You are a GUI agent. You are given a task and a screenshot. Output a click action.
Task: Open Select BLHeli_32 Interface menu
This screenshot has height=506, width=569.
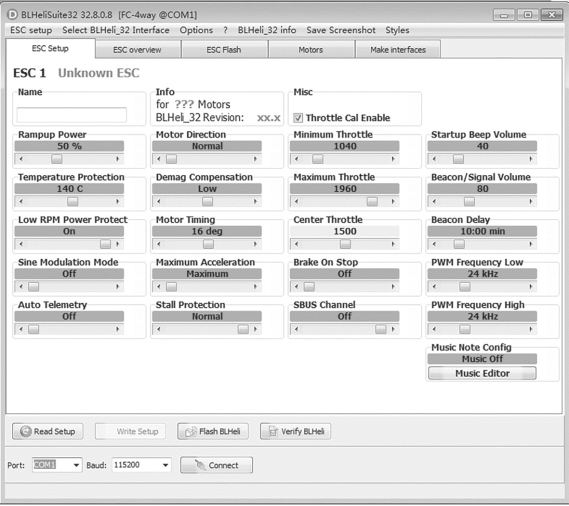click(116, 30)
